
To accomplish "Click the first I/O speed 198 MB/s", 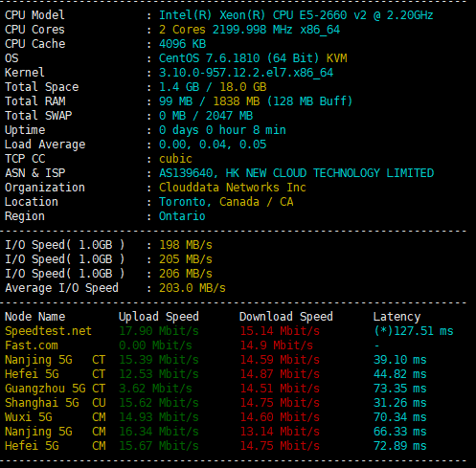I will (186, 245).
